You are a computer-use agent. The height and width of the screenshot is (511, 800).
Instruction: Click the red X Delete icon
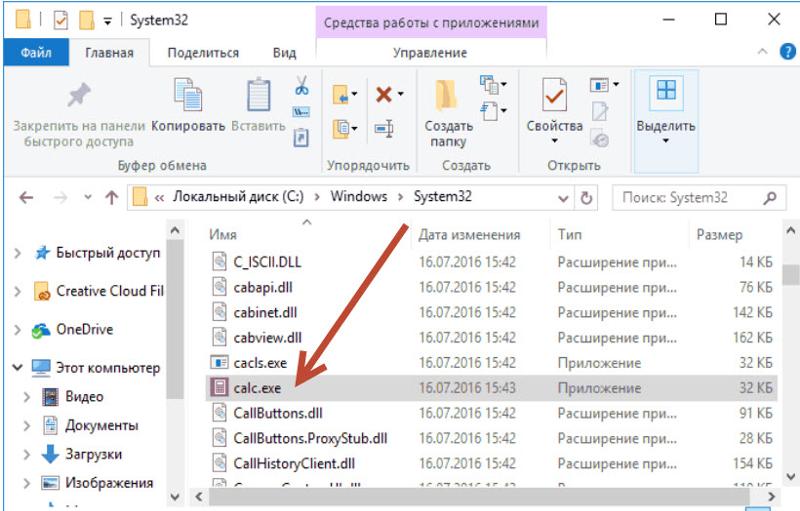coord(383,94)
